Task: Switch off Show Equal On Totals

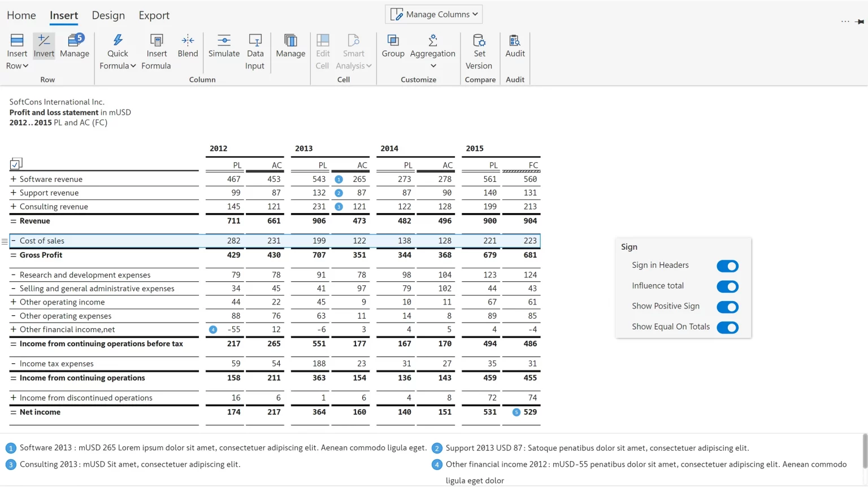Action: click(x=727, y=328)
